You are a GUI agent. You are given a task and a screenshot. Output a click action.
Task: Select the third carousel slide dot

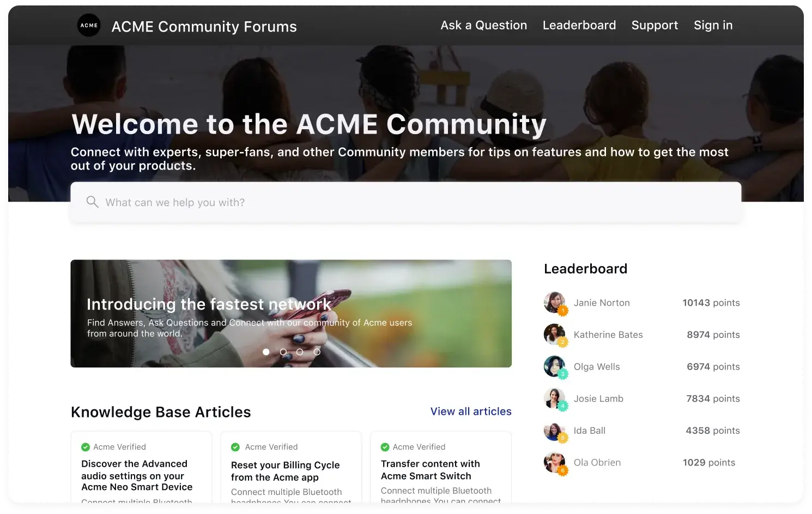[x=300, y=352]
